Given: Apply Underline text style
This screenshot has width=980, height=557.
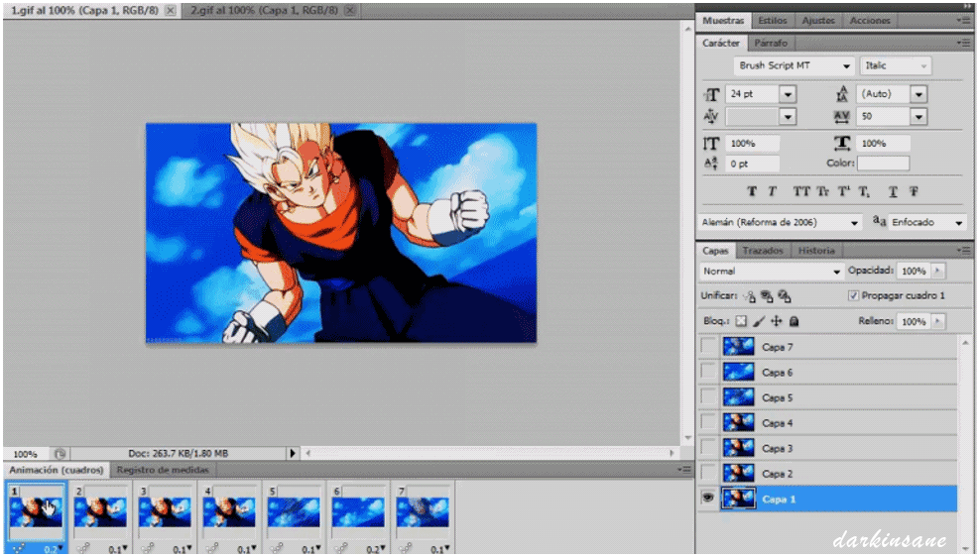Looking at the screenshot, I should click(x=893, y=191).
